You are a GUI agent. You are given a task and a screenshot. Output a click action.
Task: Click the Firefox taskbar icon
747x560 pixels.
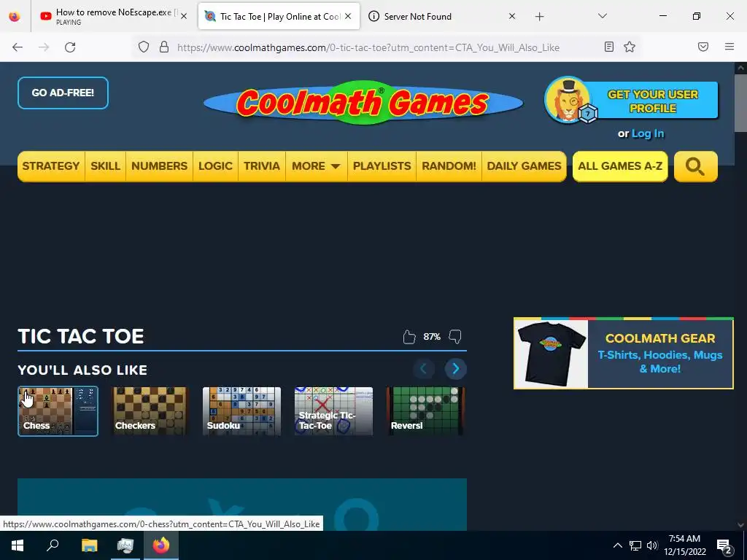(x=161, y=545)
